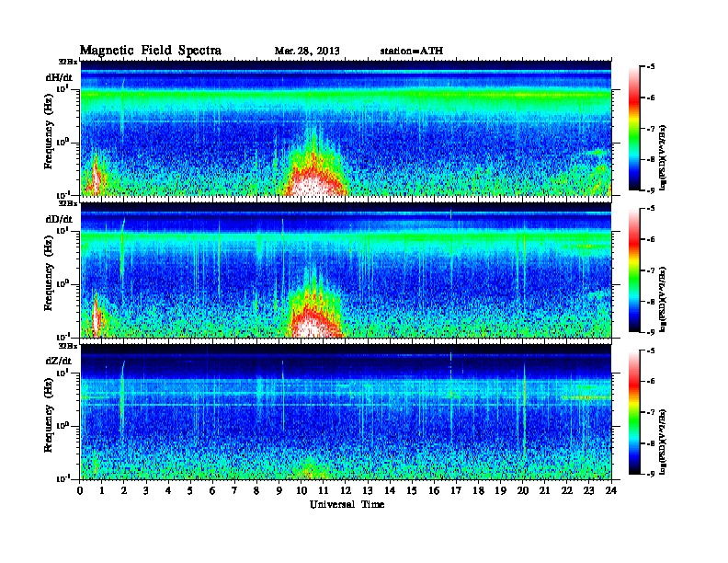
Task: Click the -5 tick on dH/dt colorbar
Action: pyautogui.click(x=651, y=67)
